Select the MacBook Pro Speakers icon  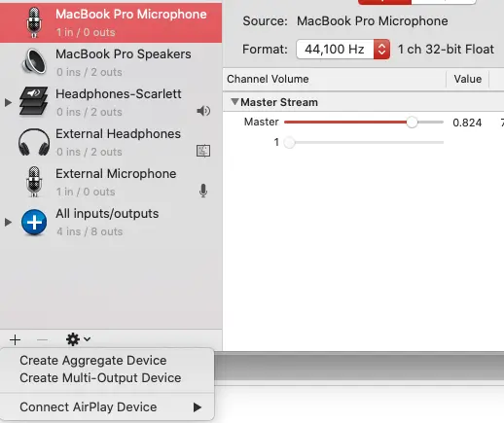(x=34, y=62)
